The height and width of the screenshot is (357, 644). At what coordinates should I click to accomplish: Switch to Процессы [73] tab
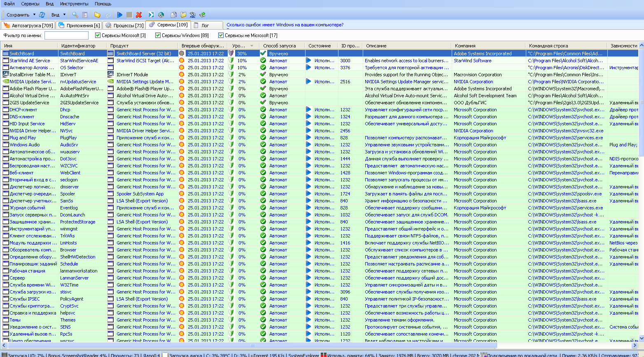(x=124, y=26)
